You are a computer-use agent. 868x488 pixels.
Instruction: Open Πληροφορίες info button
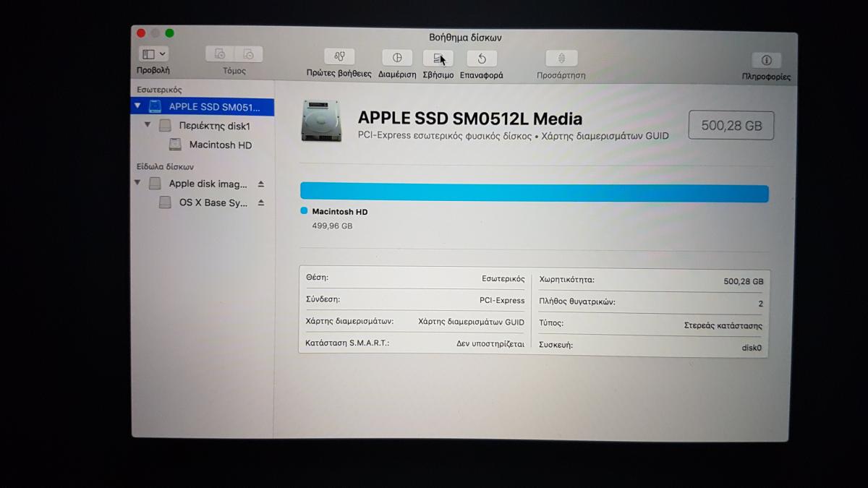coord(767,60)
